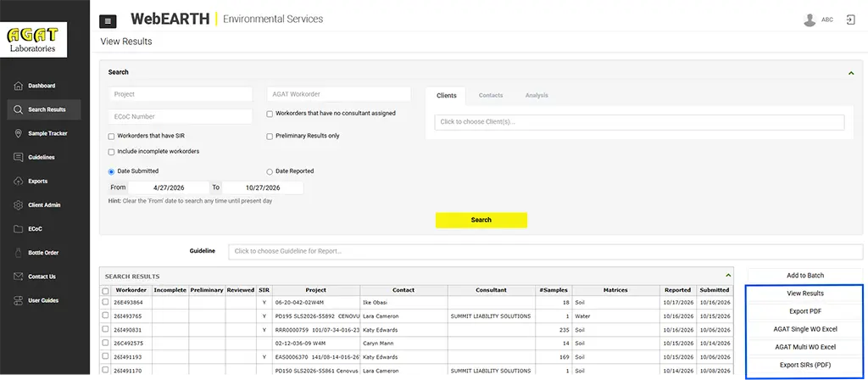Switch to the Analysis tab
Image resolution: width=868 pixels, height=380 pixels.
tap(537, 95)
